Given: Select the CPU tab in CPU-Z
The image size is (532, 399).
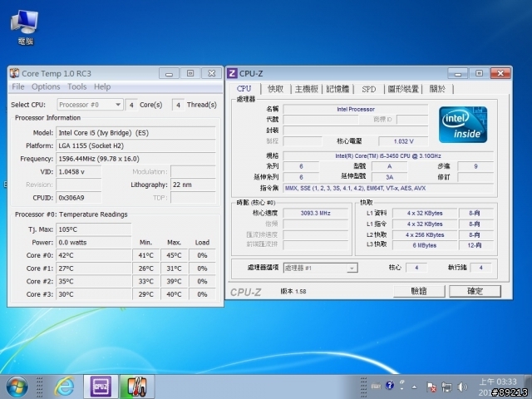Looking at the screenshot, I should 244,89.
